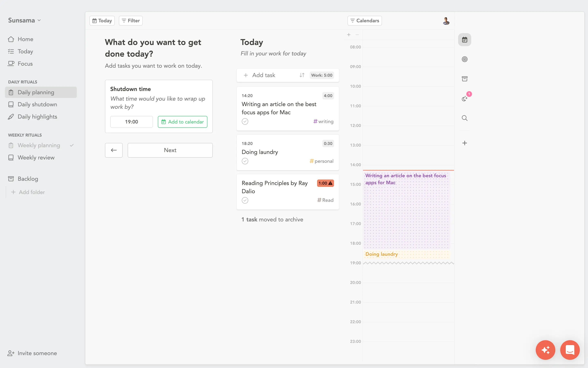The image size is (588, 368).
Task: Click the red current time line in calendar
Action: pos(409,170)
